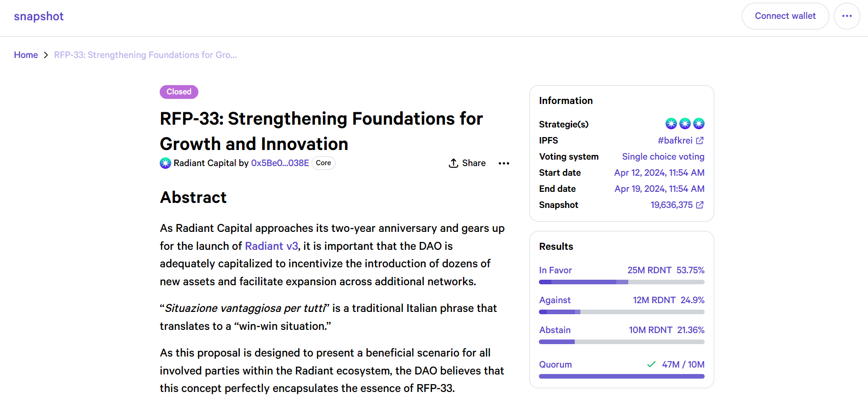Click the Share upload icon
This screenshot has width=868, height=403.
(x=453, y=163)
